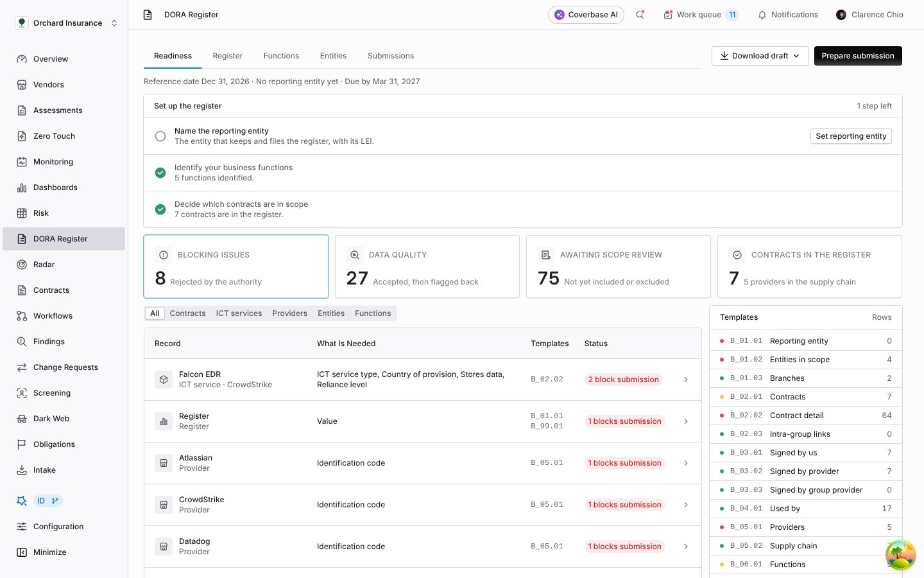Expand the Datadog provider row chevron
Screen dimensions: 924x578
686,547
